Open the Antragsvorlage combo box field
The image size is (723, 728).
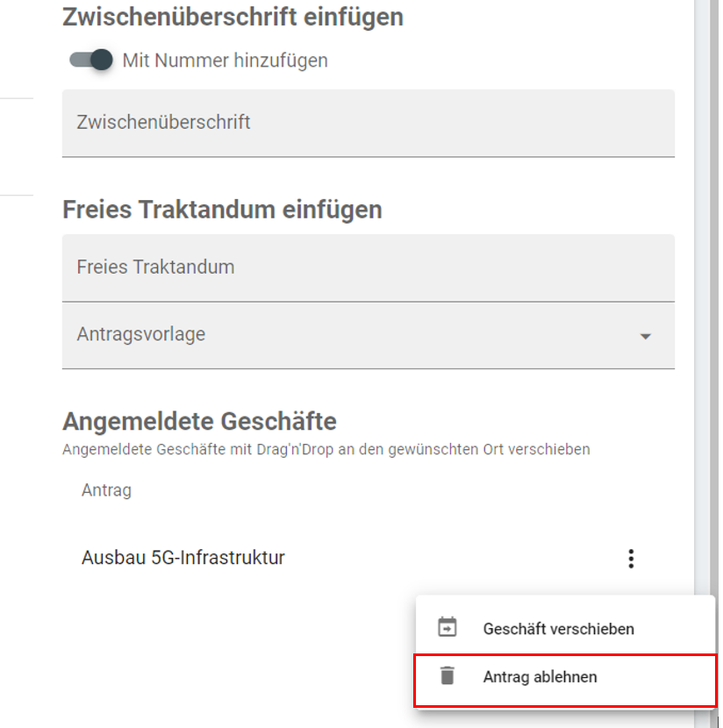[351, 335]
